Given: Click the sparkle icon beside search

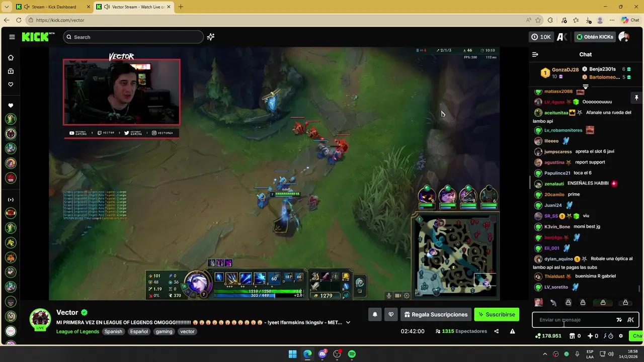Looking at the screenshot, I should [211, 37].
